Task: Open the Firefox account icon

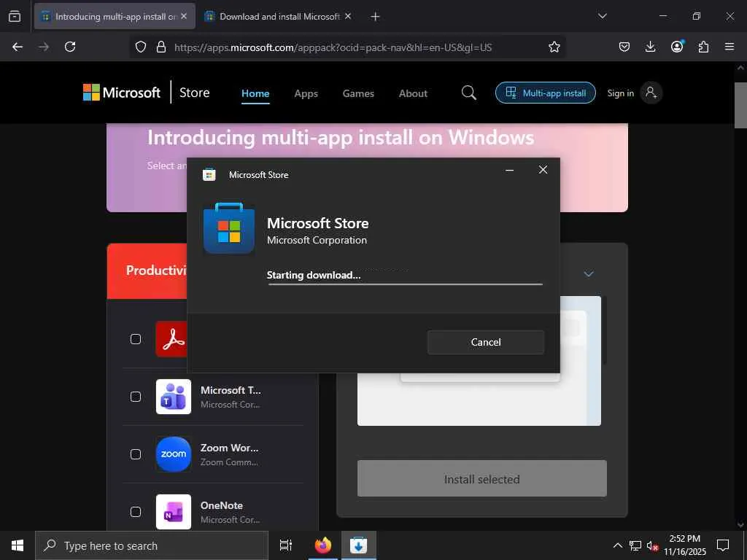Action: 677,47
